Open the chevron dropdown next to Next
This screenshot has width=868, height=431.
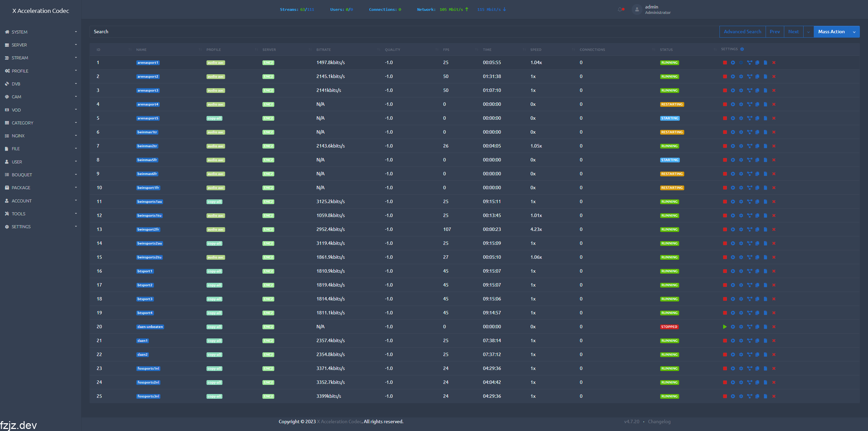tap(808, 32)
